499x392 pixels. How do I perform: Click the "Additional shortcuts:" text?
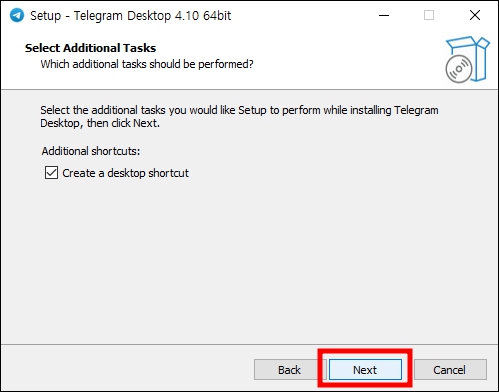tap(91, 151)
